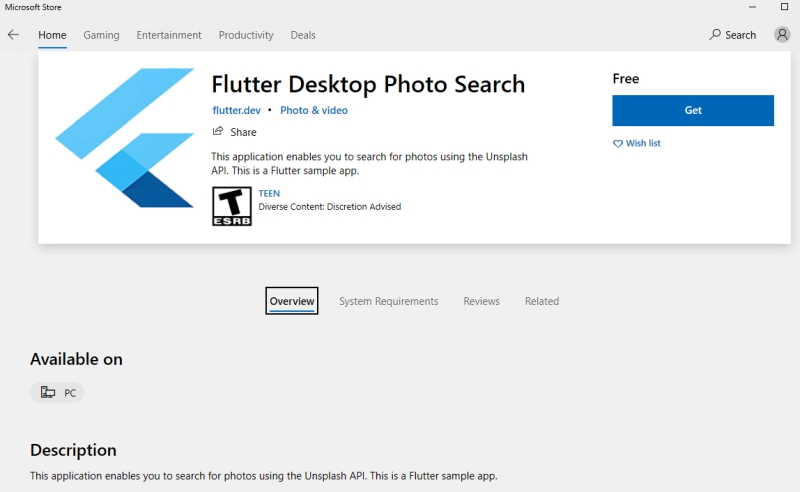Click the Share label text
The height and width of the screenshot is (492, 800).
point(243,132)
